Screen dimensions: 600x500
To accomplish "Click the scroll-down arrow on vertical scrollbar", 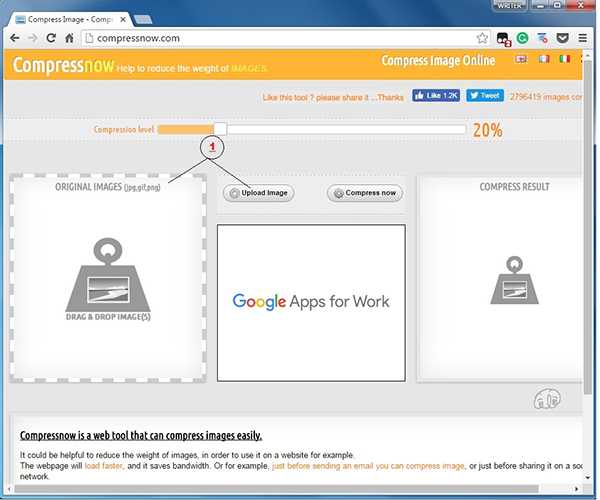I will point(588,477).
